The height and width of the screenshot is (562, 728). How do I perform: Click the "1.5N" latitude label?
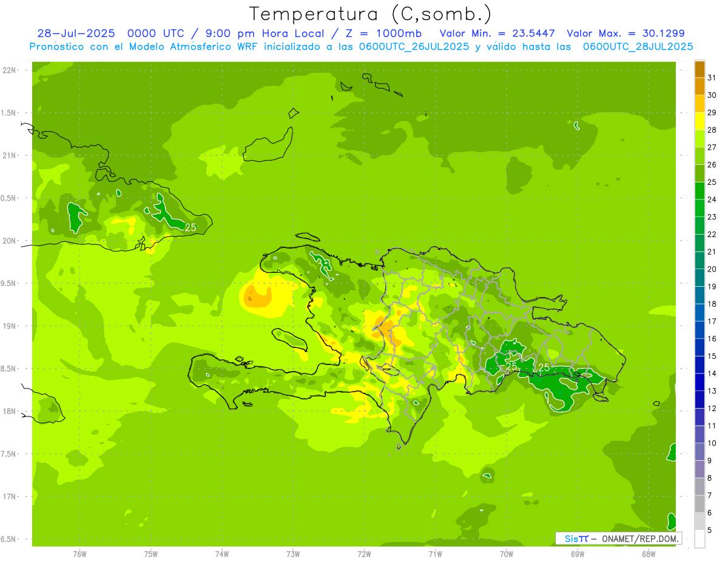pos(9,113)
